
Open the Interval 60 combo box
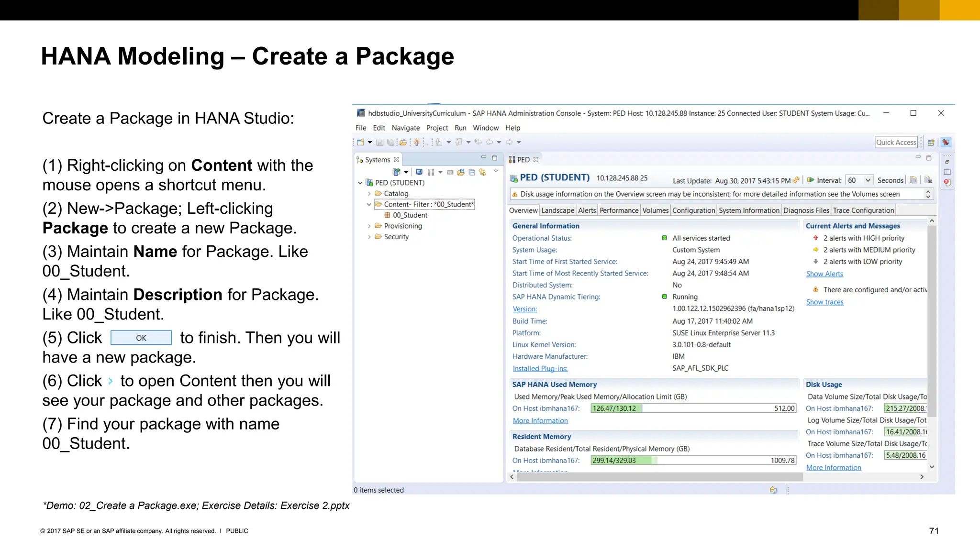click(x=859, y=180)
